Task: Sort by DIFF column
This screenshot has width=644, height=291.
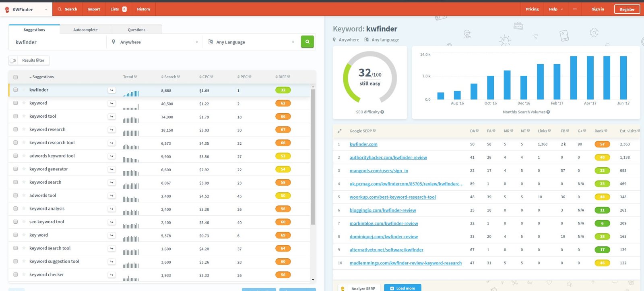Action: (281, 77)
